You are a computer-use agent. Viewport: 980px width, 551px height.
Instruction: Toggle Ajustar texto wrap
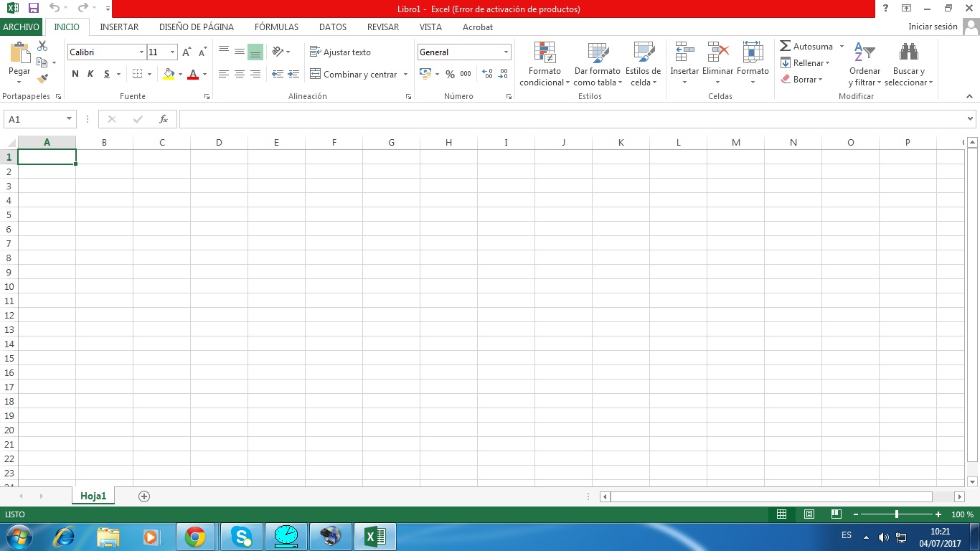point(340,52)
